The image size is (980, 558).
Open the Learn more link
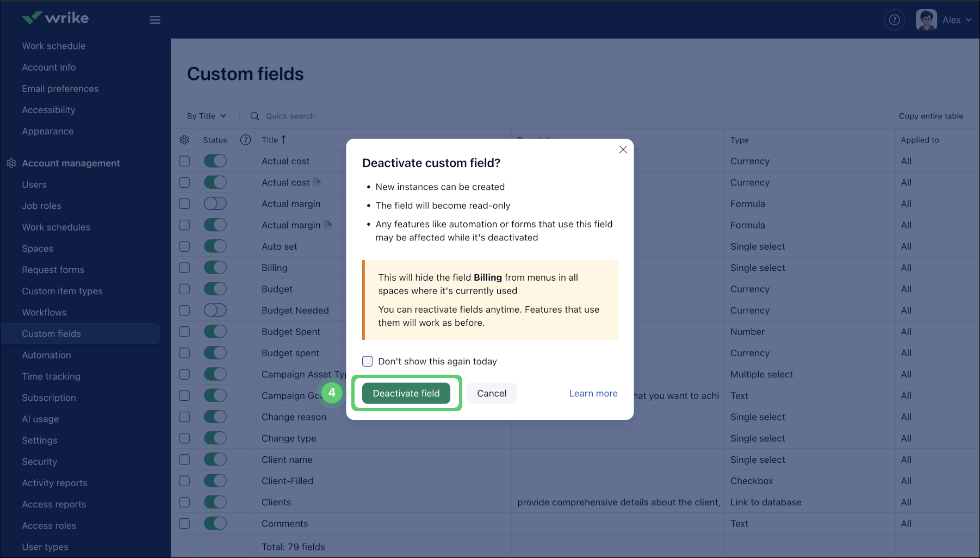click(593, 393)
